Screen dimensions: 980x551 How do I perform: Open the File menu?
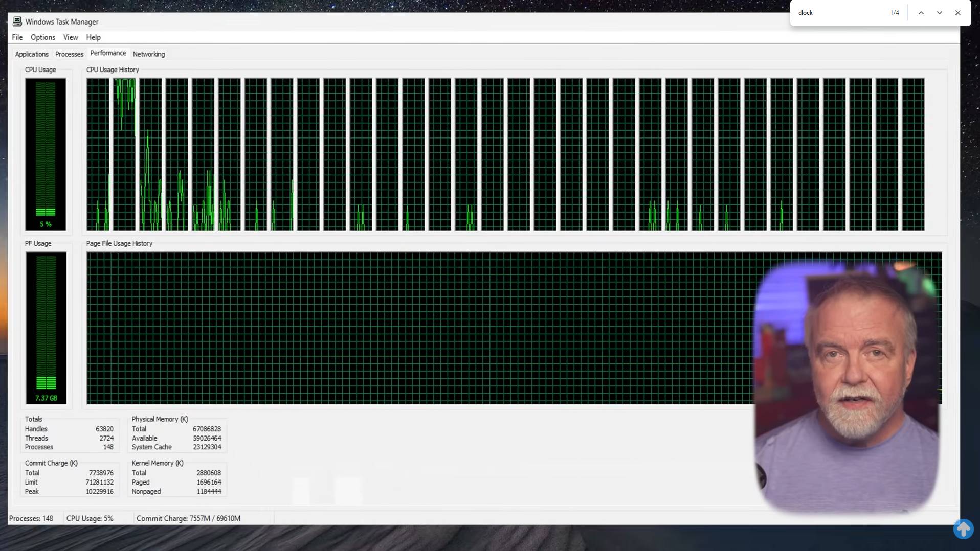[17, 37]
